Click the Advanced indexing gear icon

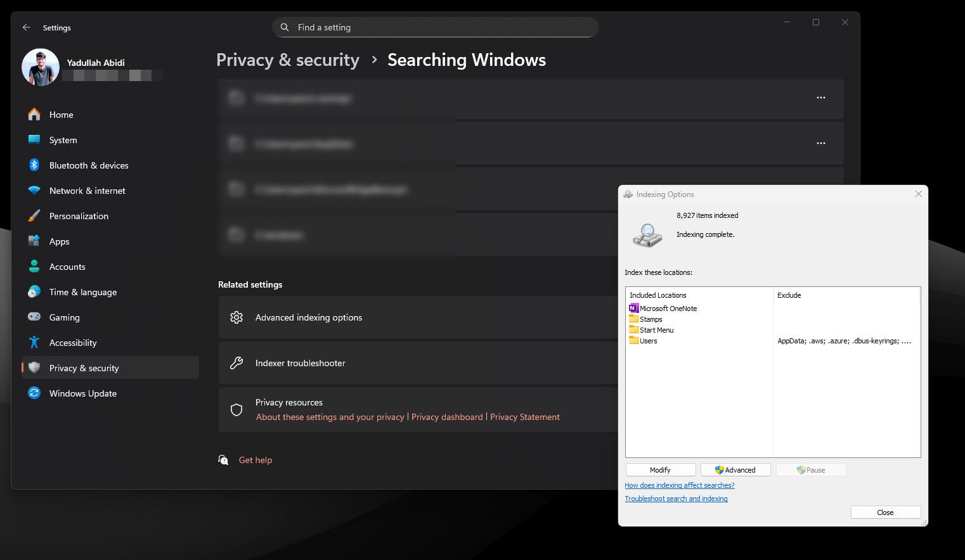[236, 317]
